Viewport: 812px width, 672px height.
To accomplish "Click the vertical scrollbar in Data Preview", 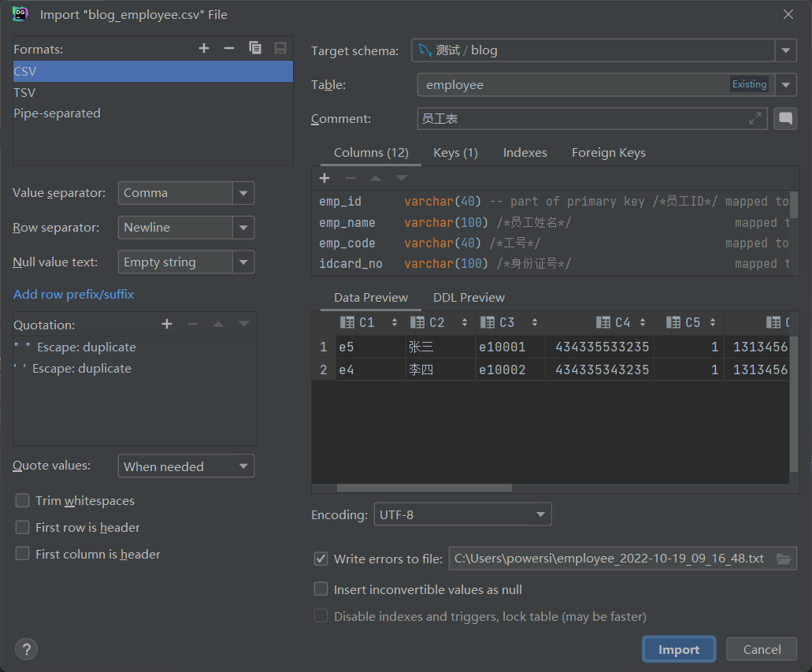I will pyautogui.click(x=794, y=404).
